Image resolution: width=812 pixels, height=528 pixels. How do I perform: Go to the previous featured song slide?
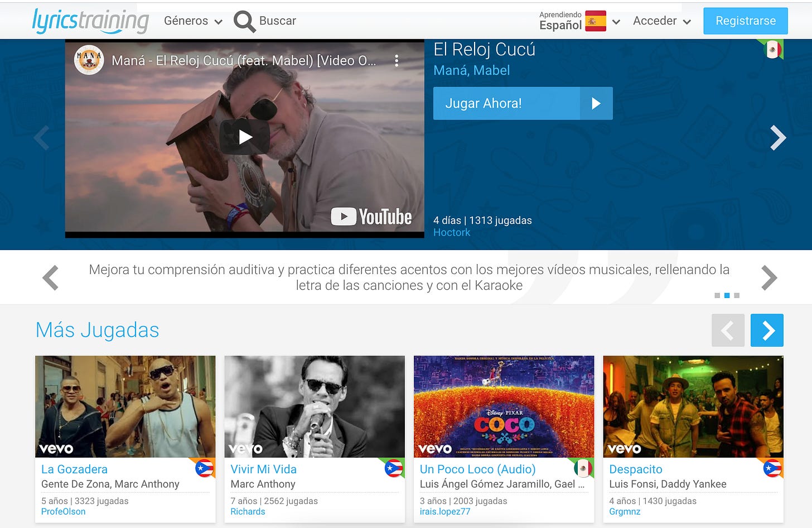(x=42, y=138)
